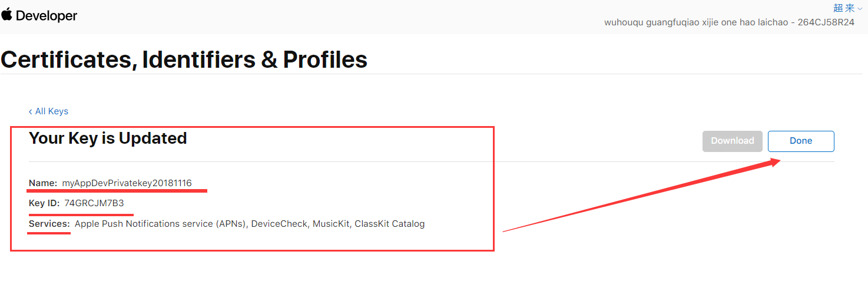
Task: Click the Your Key is Updated heading
Action: tap(108, 138)
